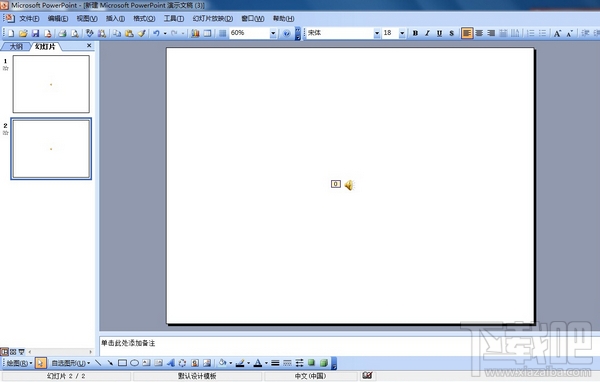
Task: Open the 视图 (View) menu
Action: click(x=87, y=18)
